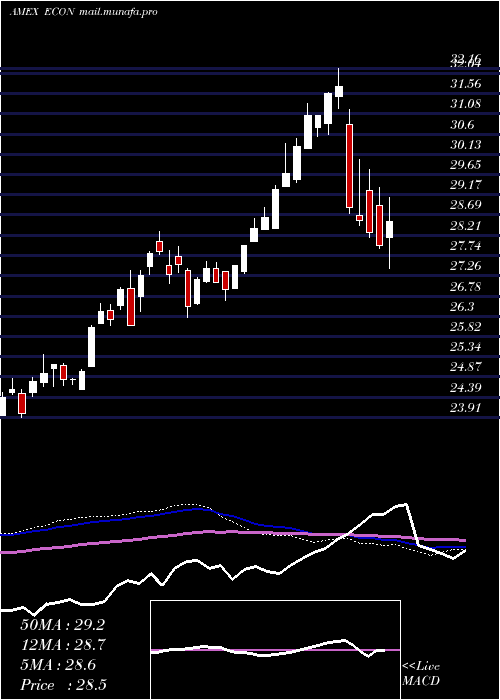500x700 pixels.
Task: Click the 26.78 price axis label
Action: [x=466, y=286]
